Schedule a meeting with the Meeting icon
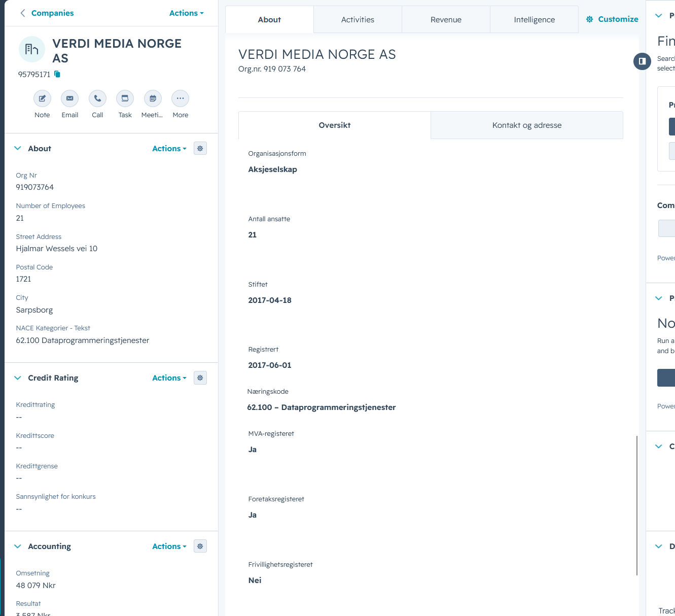This screenshot has width=675, height=616. tap(153, 98)
